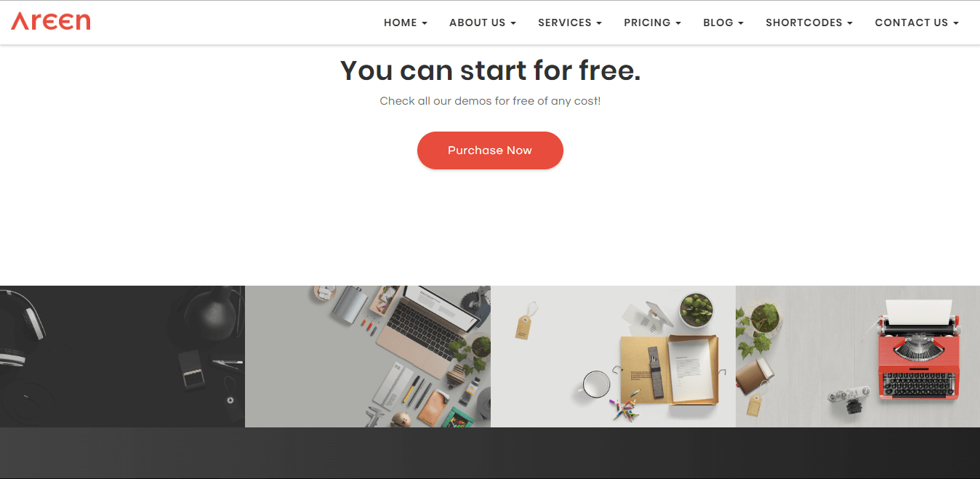The height and width of the screenshot is (479, 980).
Task: Click the Areen logo
Action: click(x=51, y=21)
